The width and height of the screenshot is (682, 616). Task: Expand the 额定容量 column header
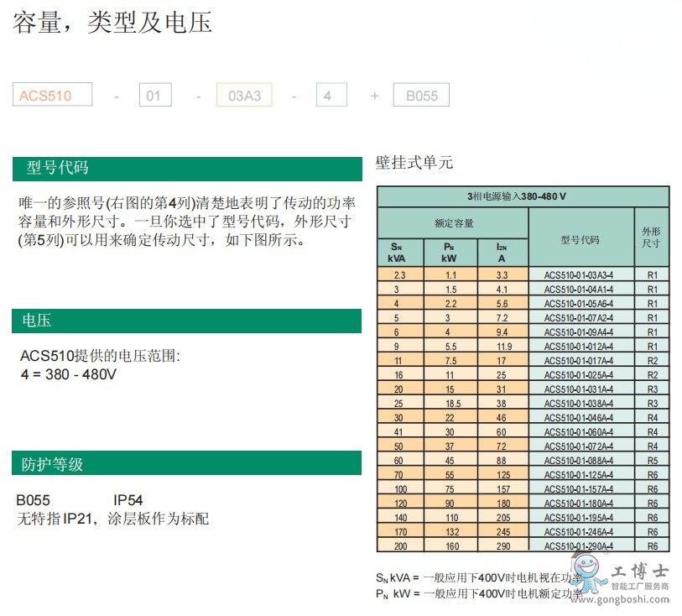click(x=454, y=223)
